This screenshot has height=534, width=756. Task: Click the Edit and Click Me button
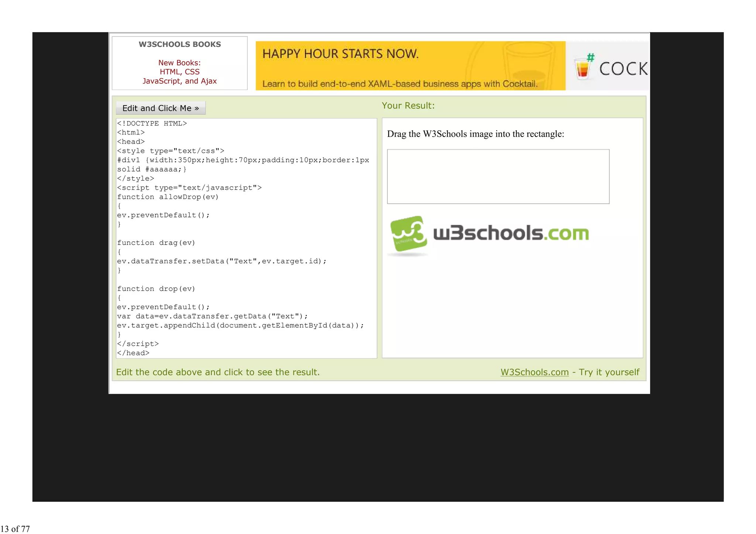(161, 108)
